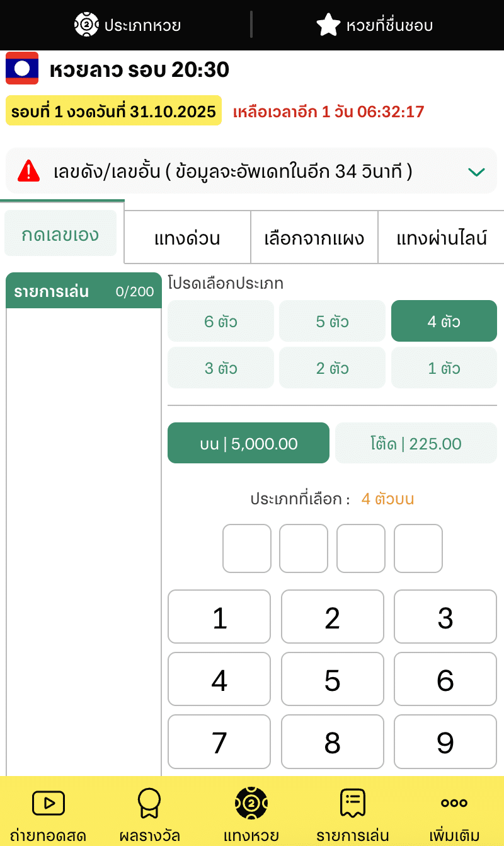Tap the red warning triangle icon

(29, 171)
